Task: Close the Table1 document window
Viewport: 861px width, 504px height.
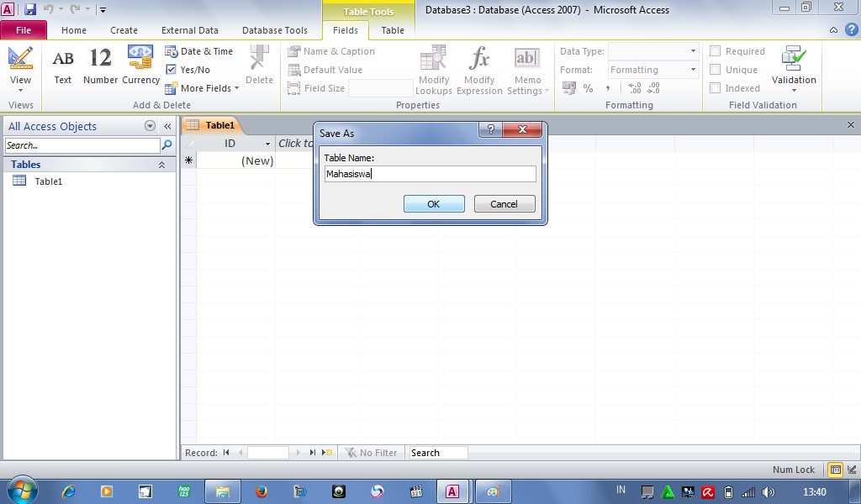Action: click(x=851, y=125)
